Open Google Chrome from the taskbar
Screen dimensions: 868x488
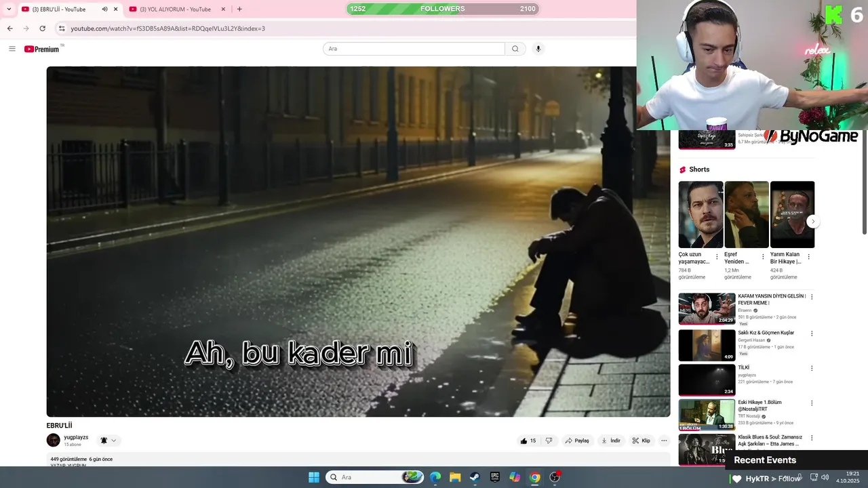(x=535, y=477)
